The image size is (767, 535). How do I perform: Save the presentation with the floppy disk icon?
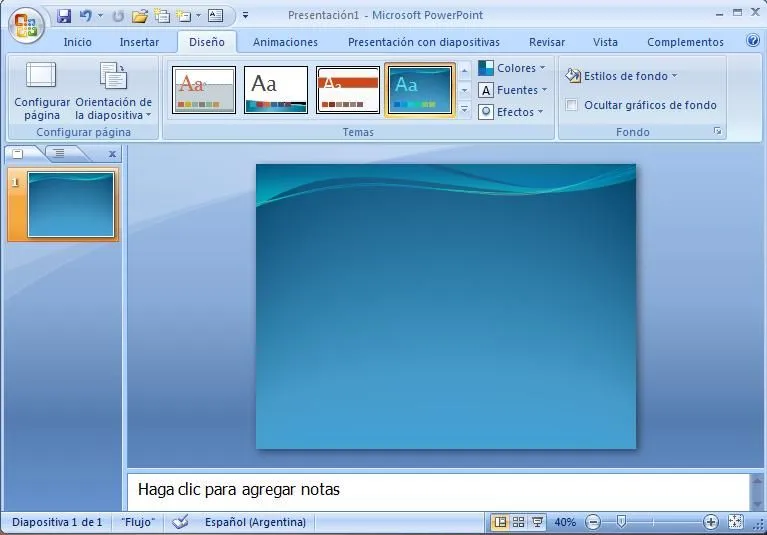pos(64,16)
